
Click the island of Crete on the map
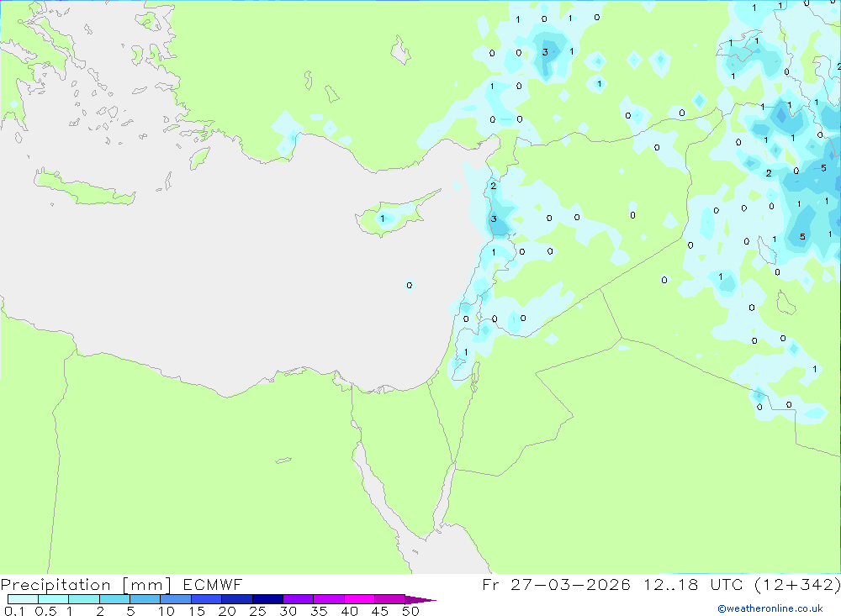85,189
